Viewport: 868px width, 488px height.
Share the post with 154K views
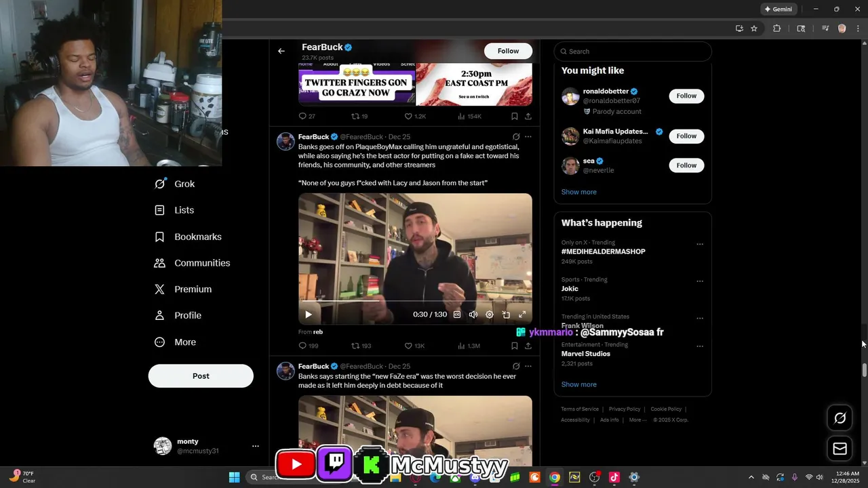click(528, 117)
